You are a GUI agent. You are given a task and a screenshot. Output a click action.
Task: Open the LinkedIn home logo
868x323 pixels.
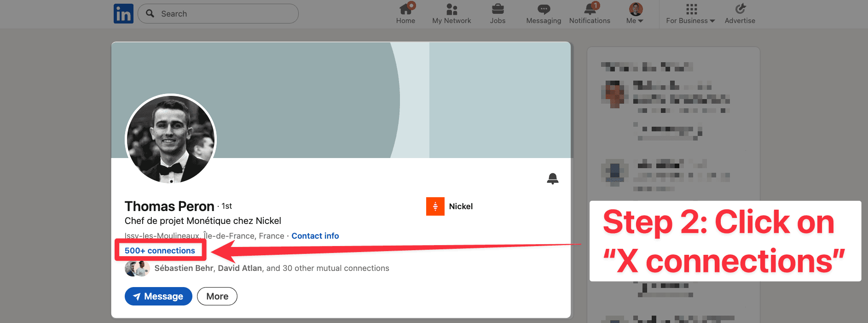pos(123,14)
